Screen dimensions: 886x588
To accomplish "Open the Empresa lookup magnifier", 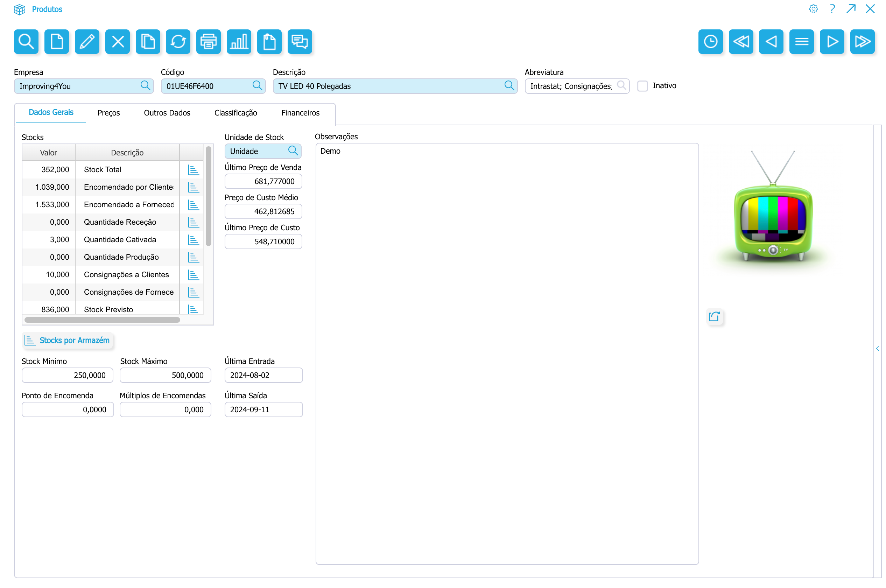I will tap(145, 86).
